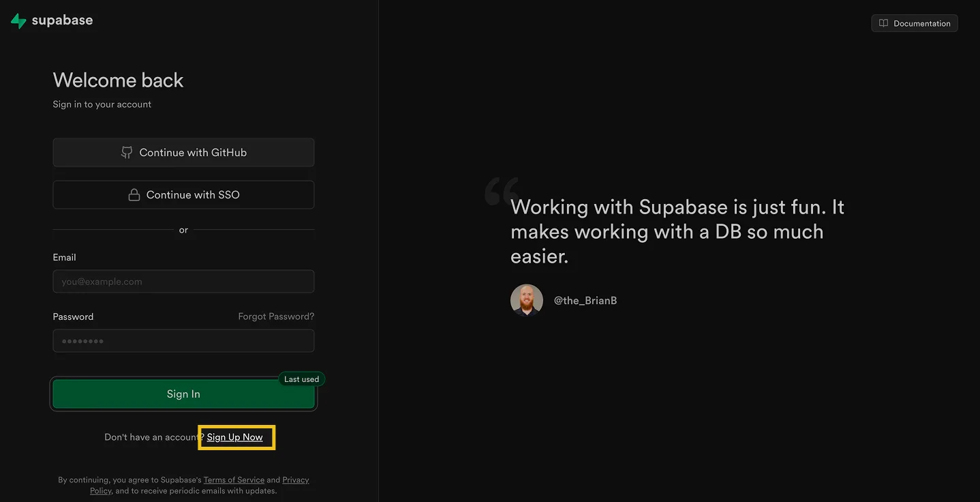
Task: Open the Terms of Service link
Action: click(234, 480)
